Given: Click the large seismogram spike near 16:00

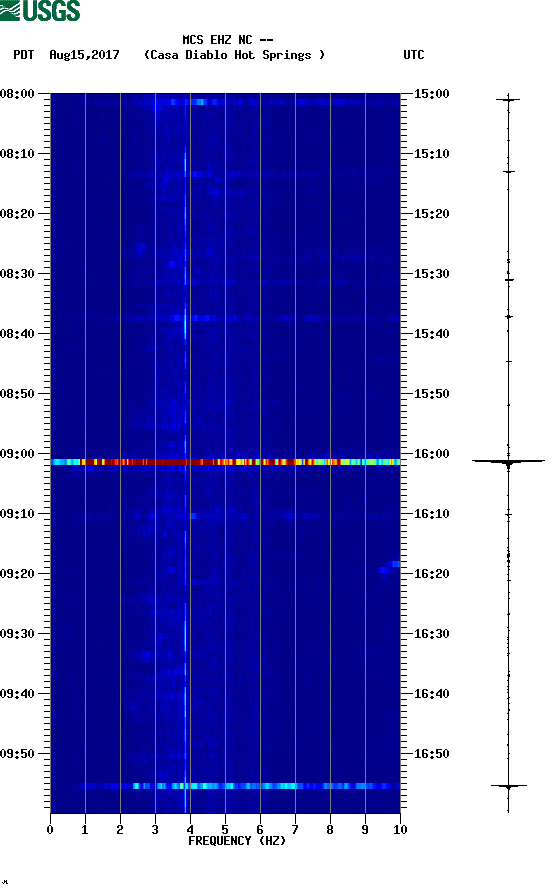Looking at the screenshot, I should 508,461.
